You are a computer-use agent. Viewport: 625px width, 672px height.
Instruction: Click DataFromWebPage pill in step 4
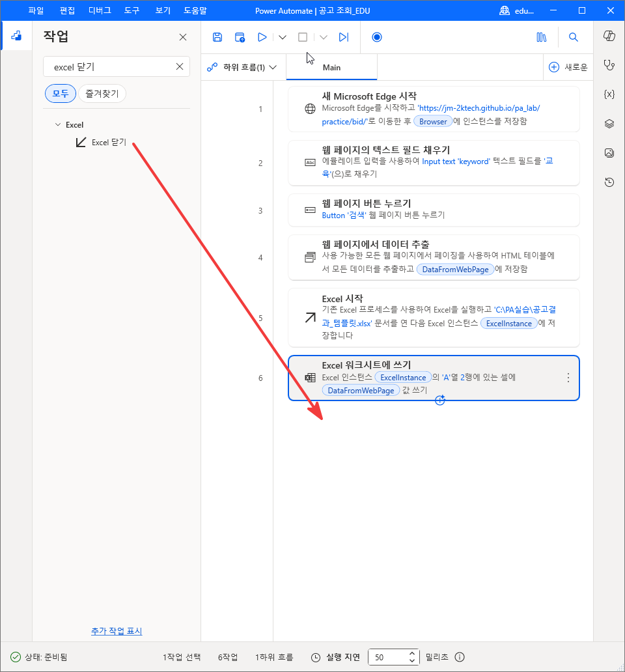point(455,269)
